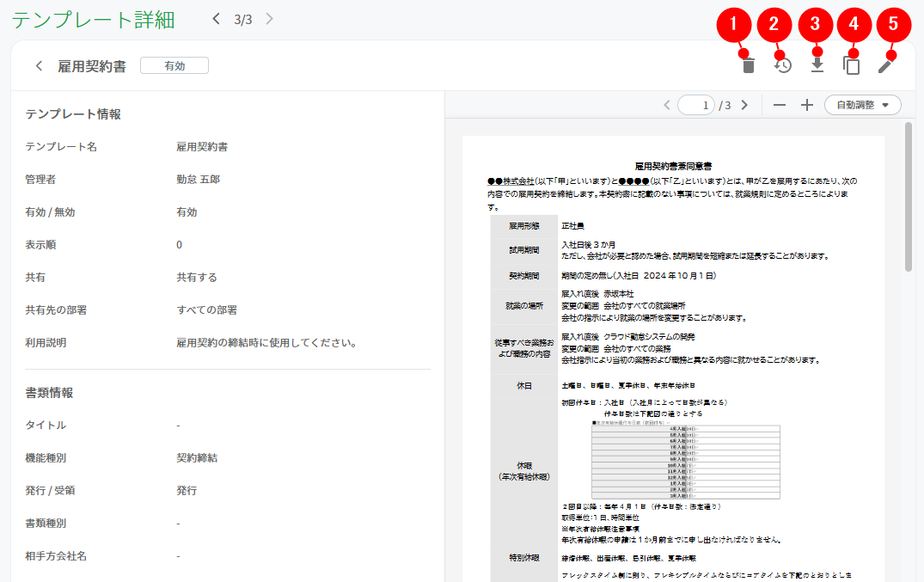Edit the template with the pencil icon

[x=885, y=65]
